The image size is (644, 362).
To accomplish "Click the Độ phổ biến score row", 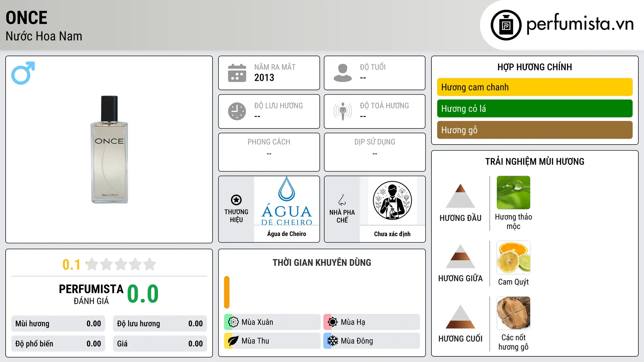I will (x=58, y=344).
